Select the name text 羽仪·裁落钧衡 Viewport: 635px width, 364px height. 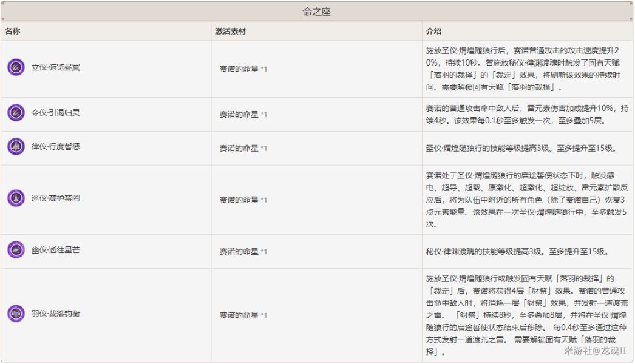coord(55,314)
